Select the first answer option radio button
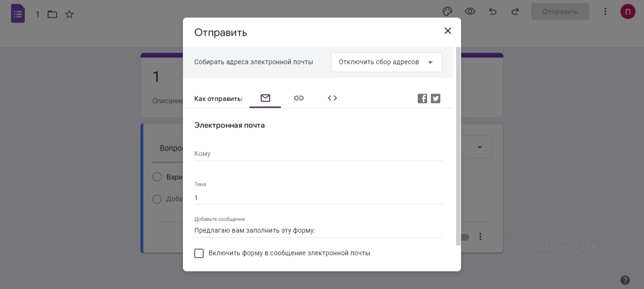The image size is (644, 289). point(157,177)
